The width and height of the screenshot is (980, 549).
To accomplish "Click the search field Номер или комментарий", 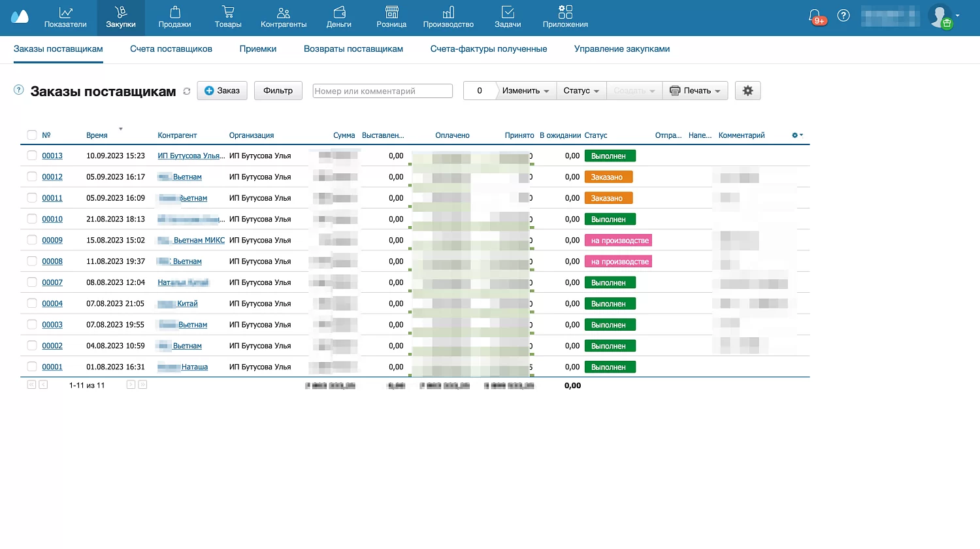I will [x=383, y=91].
